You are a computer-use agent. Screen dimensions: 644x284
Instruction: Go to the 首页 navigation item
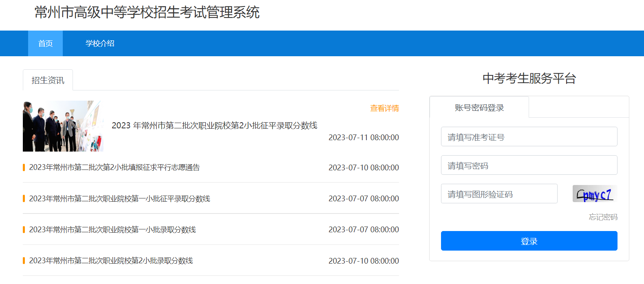click(x=45, y=44)
